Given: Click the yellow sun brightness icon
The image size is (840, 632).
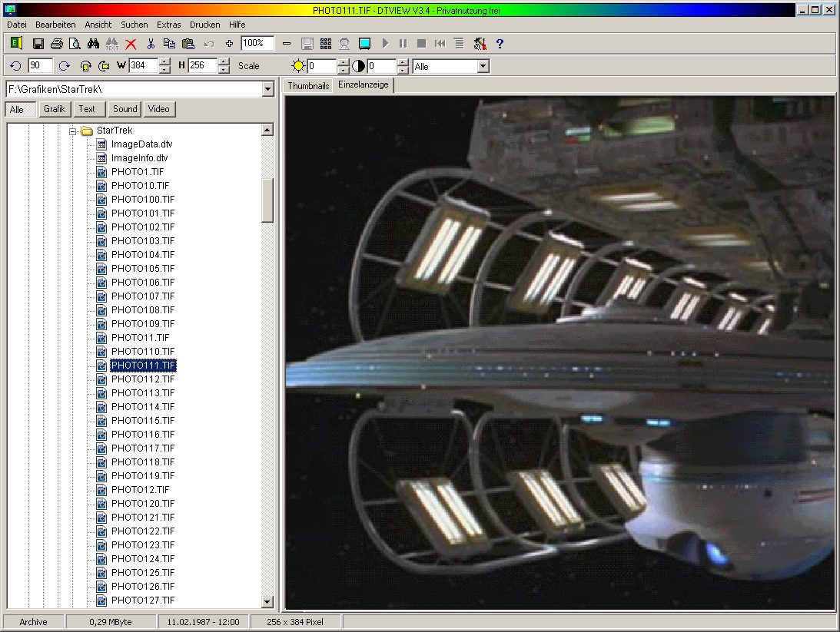Looking at the screenshot, I should click(298, 66).
